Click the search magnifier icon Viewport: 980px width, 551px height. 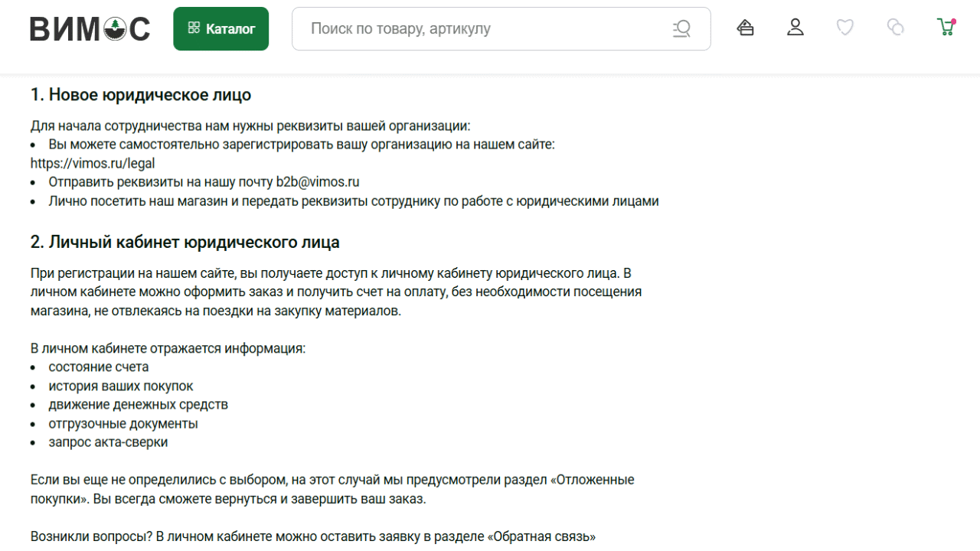[x=681, y=29]
